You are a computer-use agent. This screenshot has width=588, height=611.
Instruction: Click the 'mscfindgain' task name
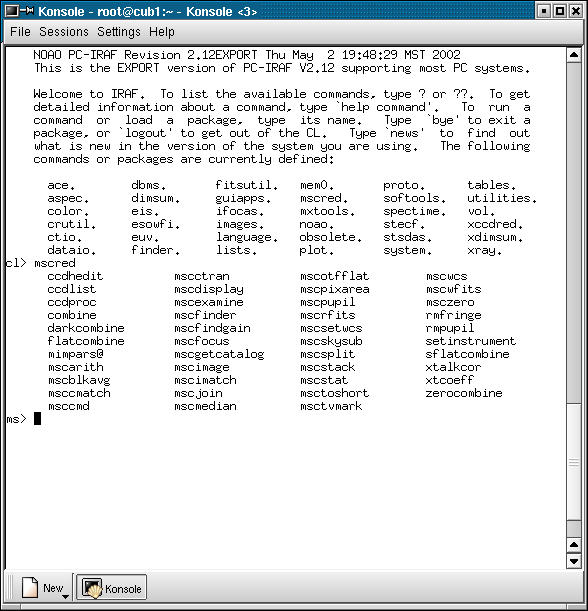point(212,328)
